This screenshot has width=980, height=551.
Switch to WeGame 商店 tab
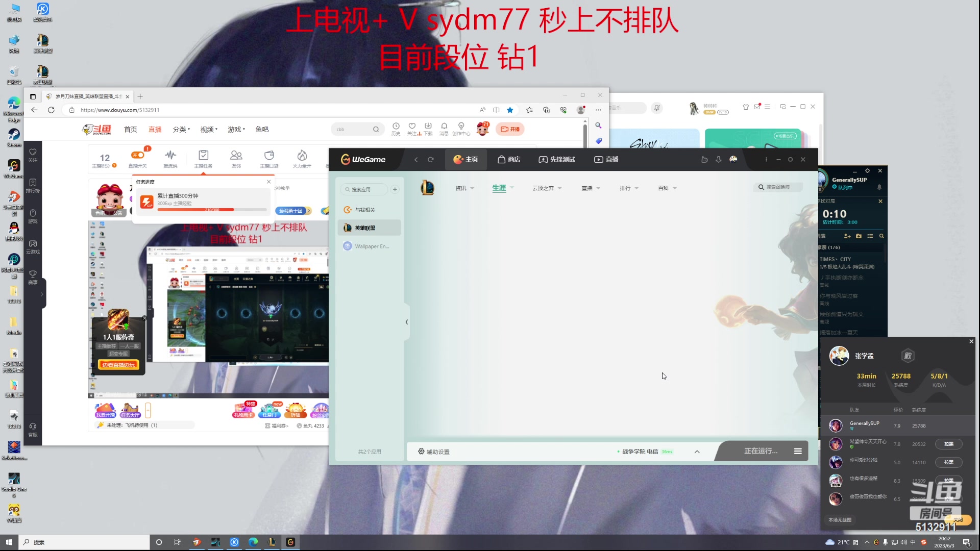(509, 160)
